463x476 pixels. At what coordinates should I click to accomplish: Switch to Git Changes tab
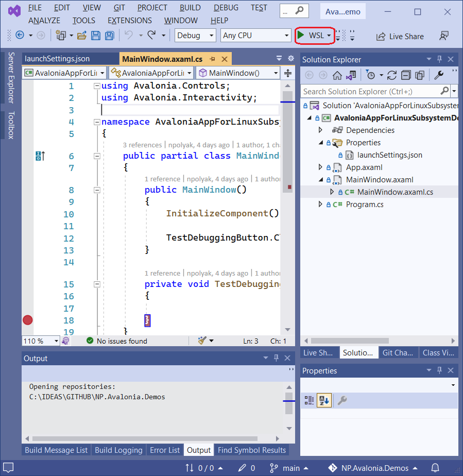(x=398, y=353)
